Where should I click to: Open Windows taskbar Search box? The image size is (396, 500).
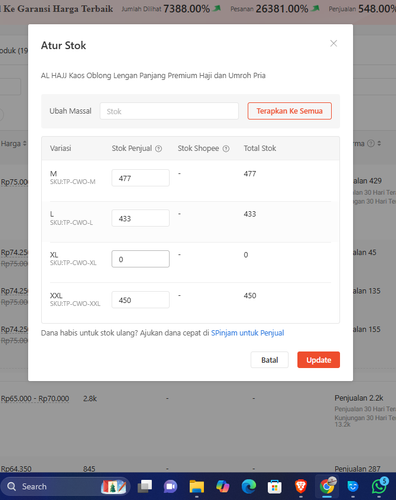click(65, 487)
